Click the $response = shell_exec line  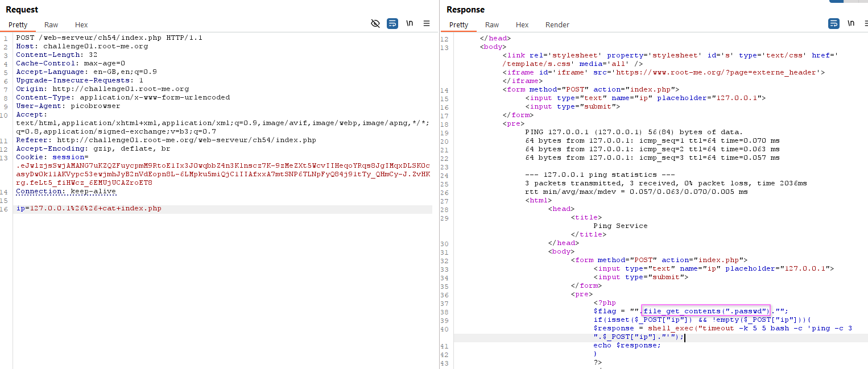tap(722, 328)
